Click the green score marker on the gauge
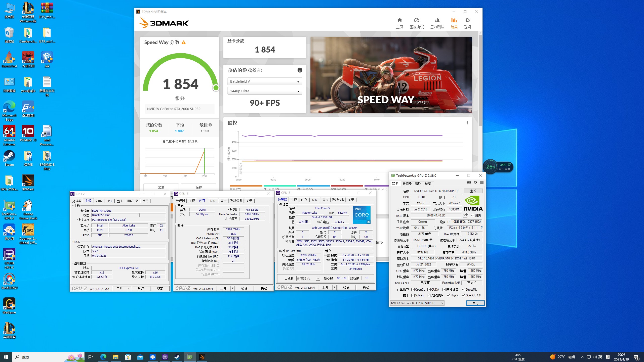Viewport: 644px width, 362px height. pos(216,88)
